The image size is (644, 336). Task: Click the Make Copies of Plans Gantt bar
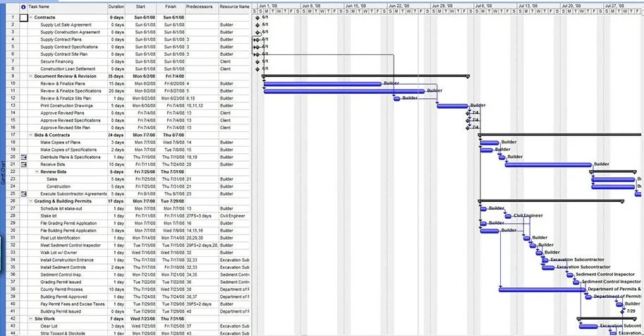[490, 143]
